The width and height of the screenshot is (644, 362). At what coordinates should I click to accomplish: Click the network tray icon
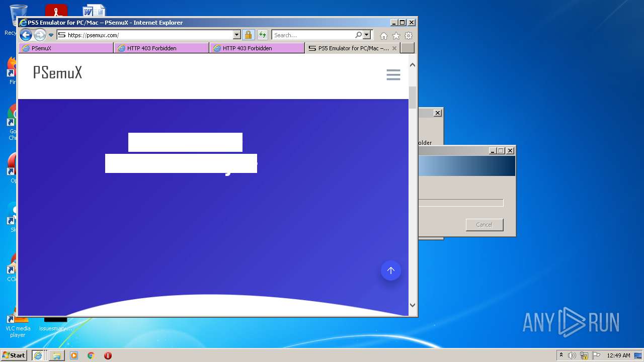point(584,355)
